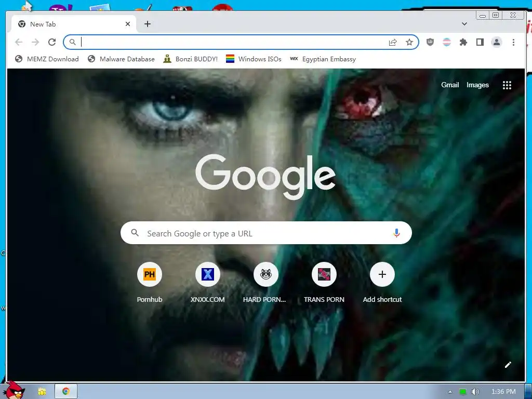Toggle the side panel icon

(480, 42)
